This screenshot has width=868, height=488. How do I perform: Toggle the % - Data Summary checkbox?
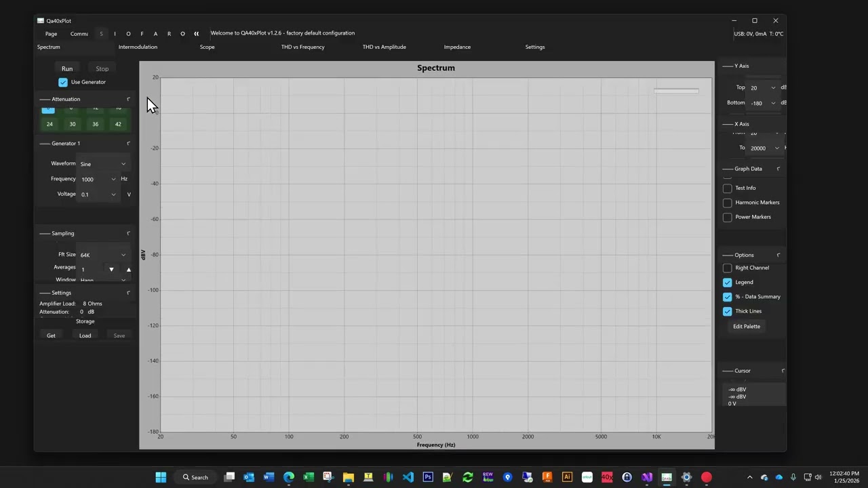(x=728, y=297)
